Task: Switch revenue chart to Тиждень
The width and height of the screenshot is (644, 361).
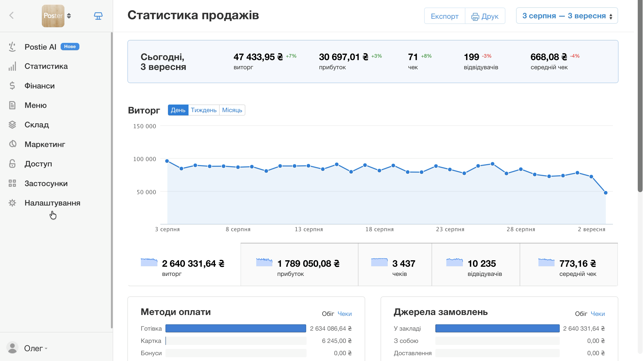Action: 203,110
